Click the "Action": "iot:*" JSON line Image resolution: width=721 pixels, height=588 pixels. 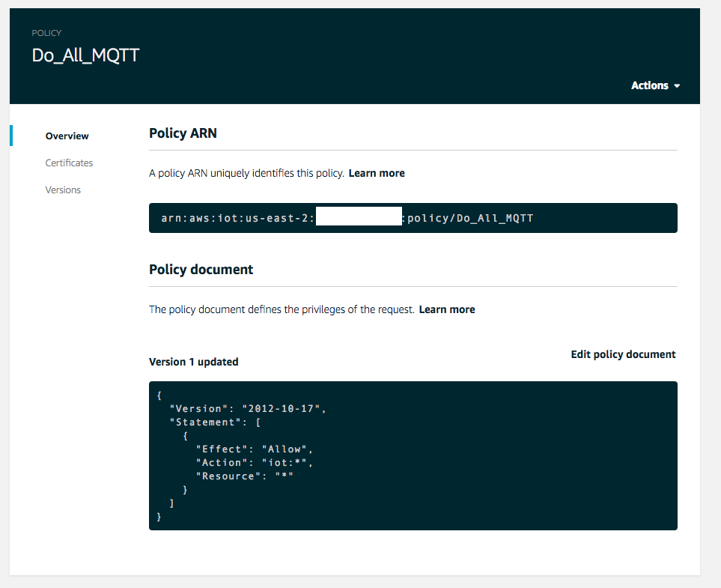pos(255,462)
